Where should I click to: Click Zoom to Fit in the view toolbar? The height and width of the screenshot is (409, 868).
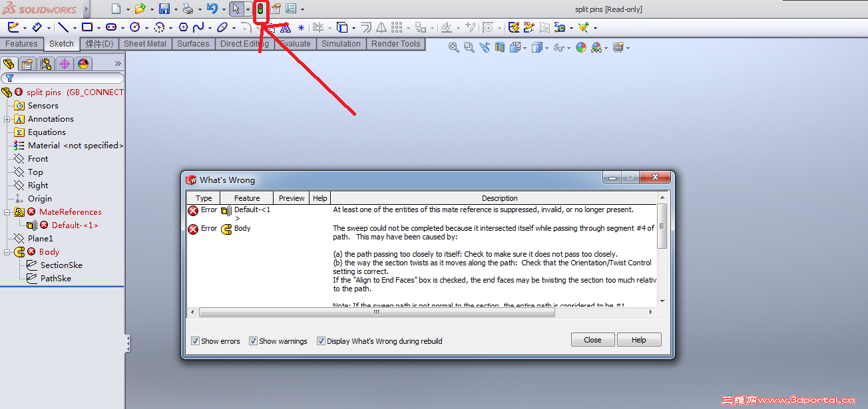tap(454, 47)
